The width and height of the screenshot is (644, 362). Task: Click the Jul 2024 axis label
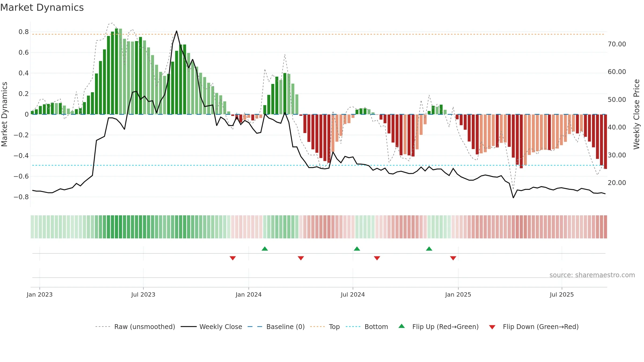[353, 294]
